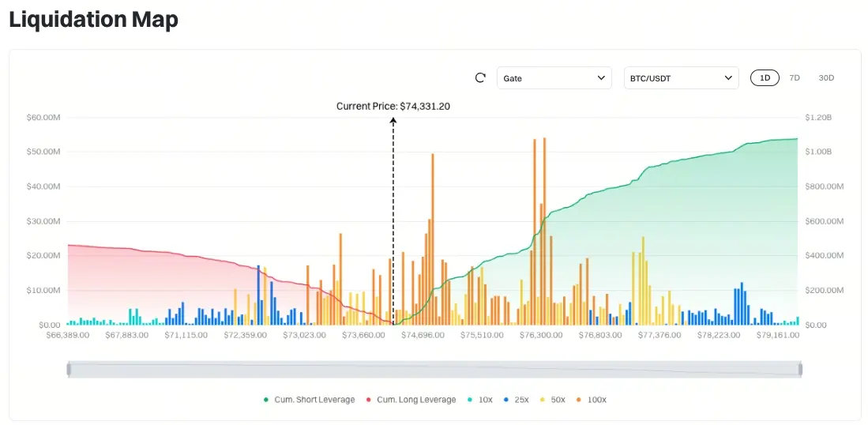868x425 pixels.
Task: Click the $50.00M left axis label
Action: pyautogui.click(x=43, y=152)
